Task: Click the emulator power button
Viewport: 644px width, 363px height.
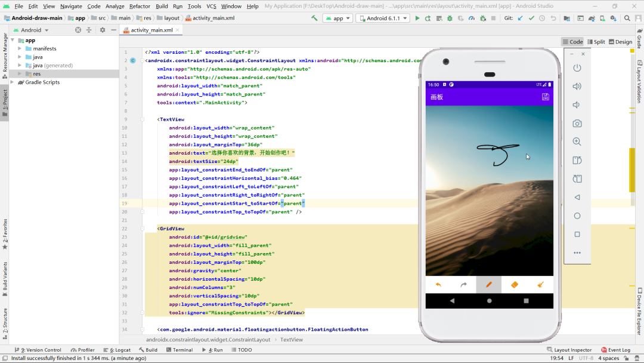Action: (577, 68)
